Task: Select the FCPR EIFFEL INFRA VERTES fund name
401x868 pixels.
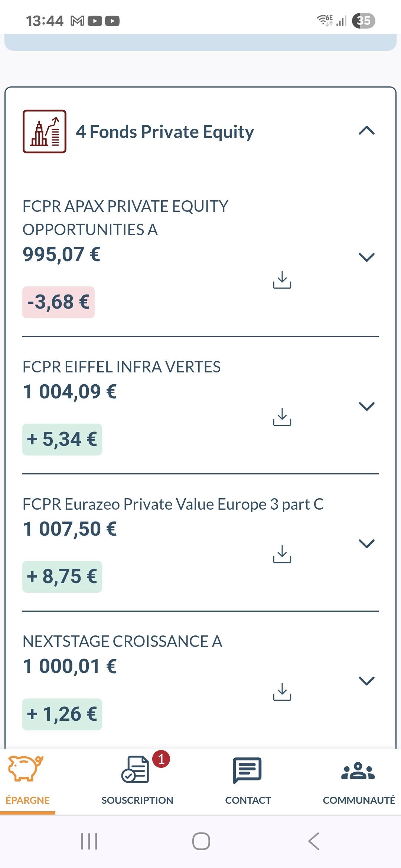Action: 121,367
